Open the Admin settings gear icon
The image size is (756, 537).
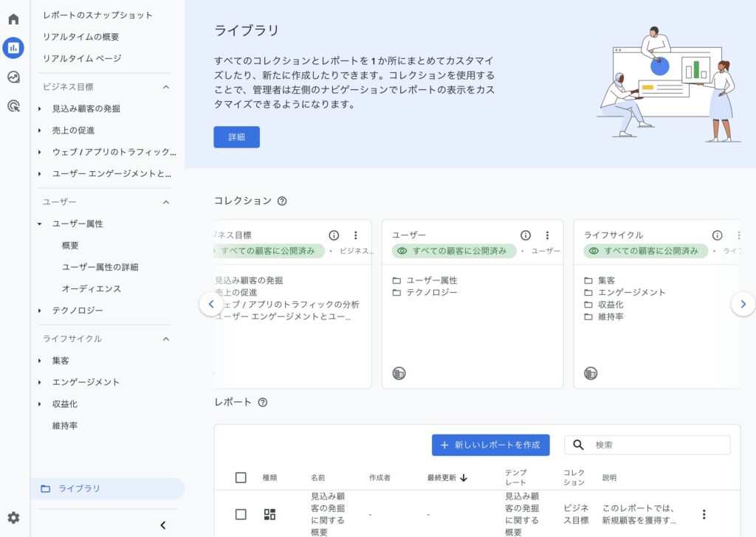click(13, 518)
